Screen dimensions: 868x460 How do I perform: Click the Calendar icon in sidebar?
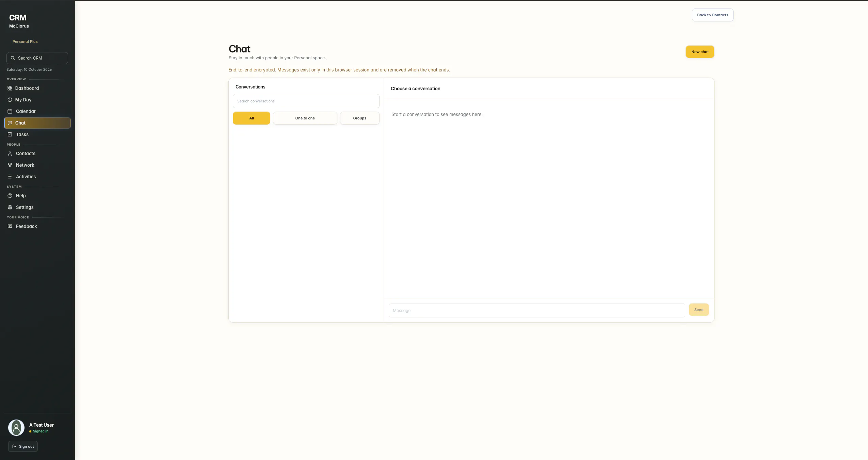point(10,111)
